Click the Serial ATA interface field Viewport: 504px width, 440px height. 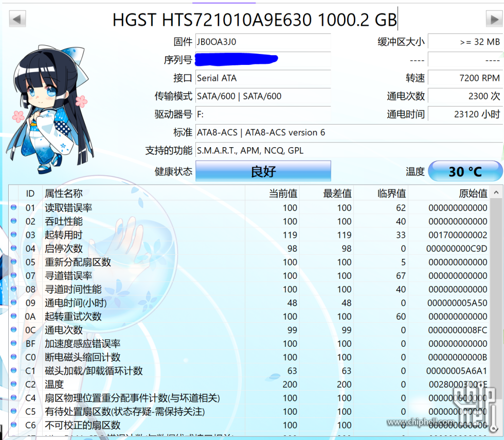(263, 78)
